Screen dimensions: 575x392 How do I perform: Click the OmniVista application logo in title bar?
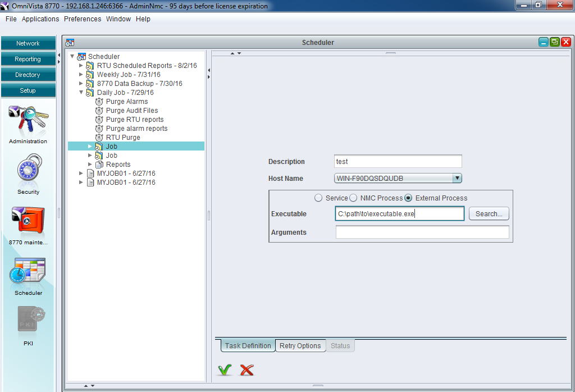4,6
